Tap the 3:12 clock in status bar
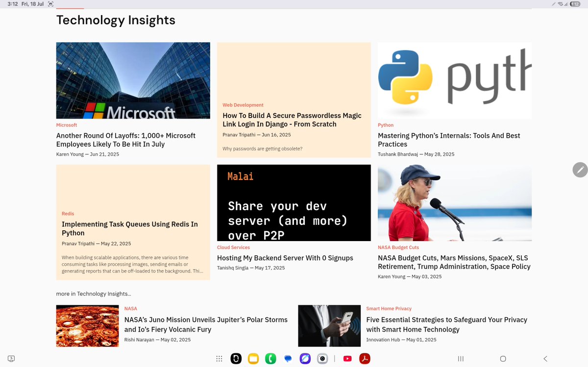Image resolution: width=588 pixels, height=367 pixels. click(13, 4)
